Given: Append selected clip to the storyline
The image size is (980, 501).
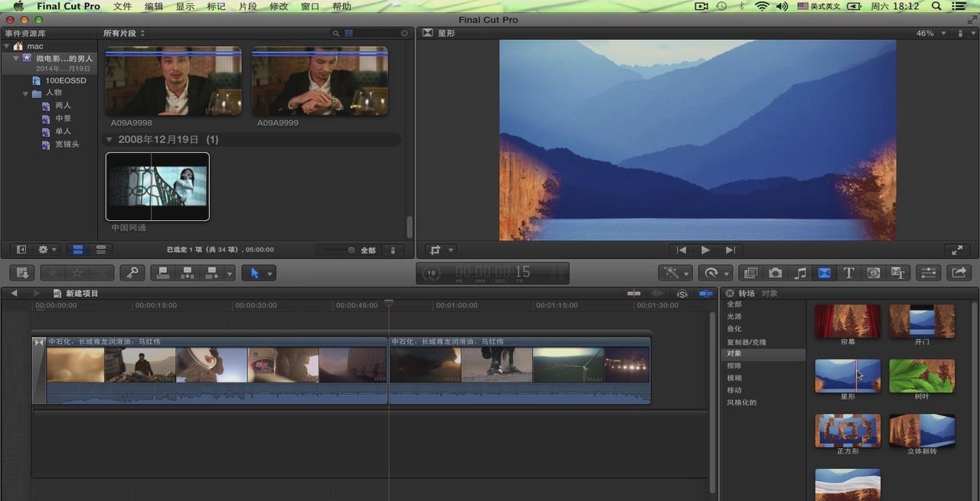Looking at the screenshot, I should click(211, 273).
